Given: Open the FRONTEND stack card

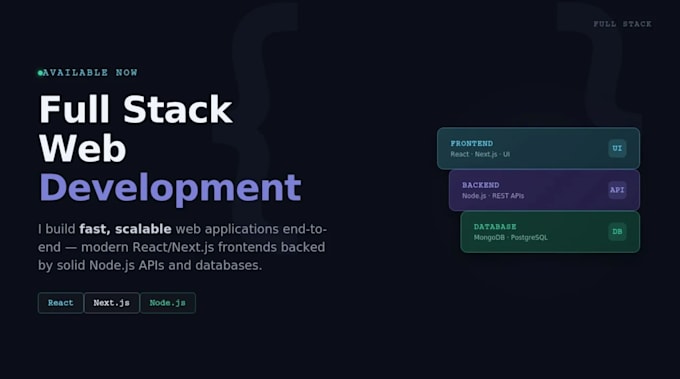Looking at the screenshot, I should [x=538, y=148].
